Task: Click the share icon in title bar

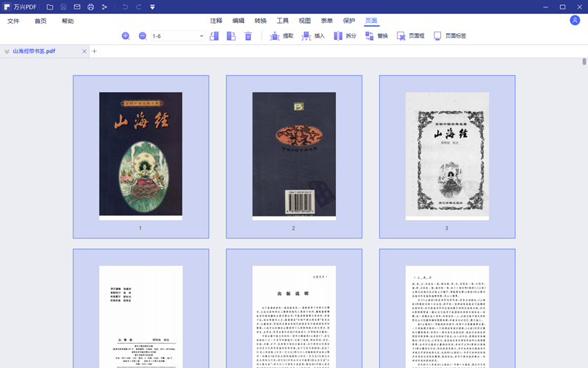Action: click(x=104, y=7)
